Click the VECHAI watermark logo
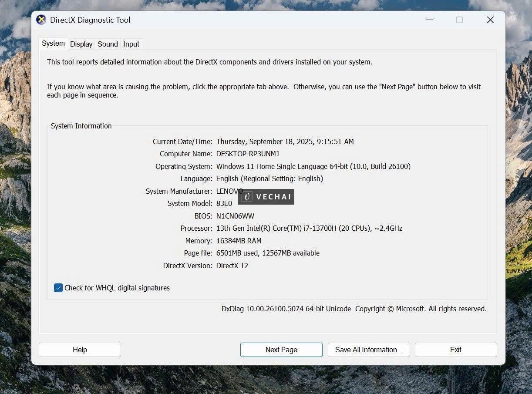Image resolution: width=532 pixels, height=394 pixels. (x=266, y=197)
